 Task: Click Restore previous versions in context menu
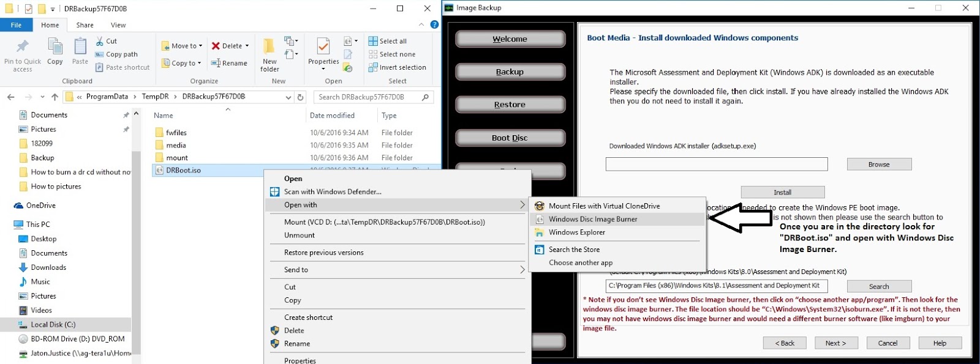[x=397, y=253]
